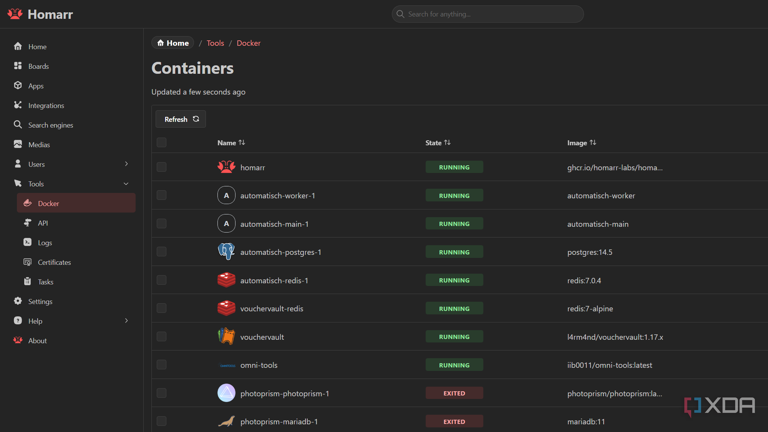Screen dimensions: 768x432
Task: Click the Home house icon in sidebar
Action: (18, 46)
